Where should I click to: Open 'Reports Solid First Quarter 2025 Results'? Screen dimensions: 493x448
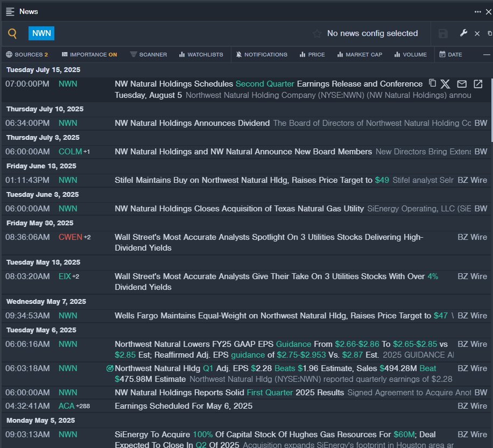point(229,393)
